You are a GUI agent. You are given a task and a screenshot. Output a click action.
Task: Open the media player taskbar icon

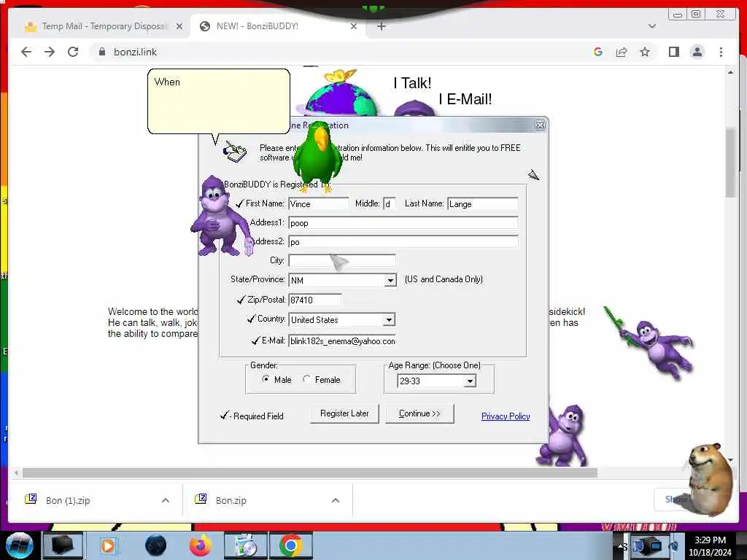[108, 545]
